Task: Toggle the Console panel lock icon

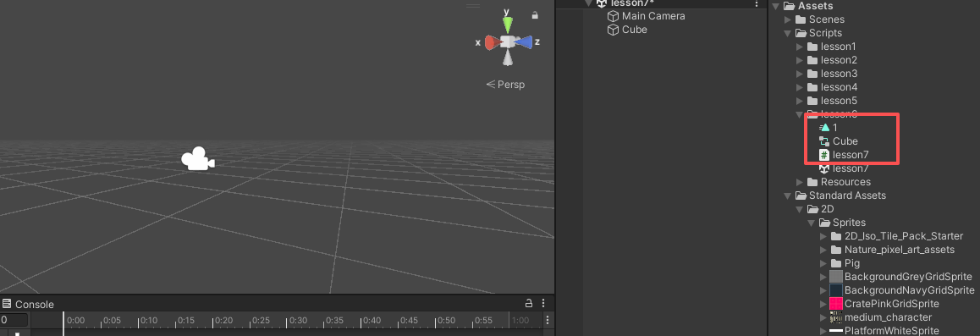Action: click(529, 304)
